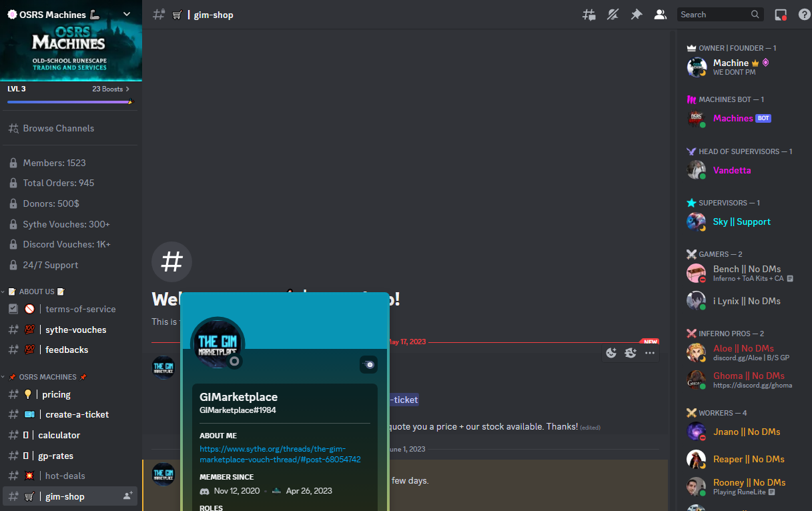Open the member Sky || Support
Image resolution: width=812 pixels, height=511 pixels.
[x=742, y=221]
